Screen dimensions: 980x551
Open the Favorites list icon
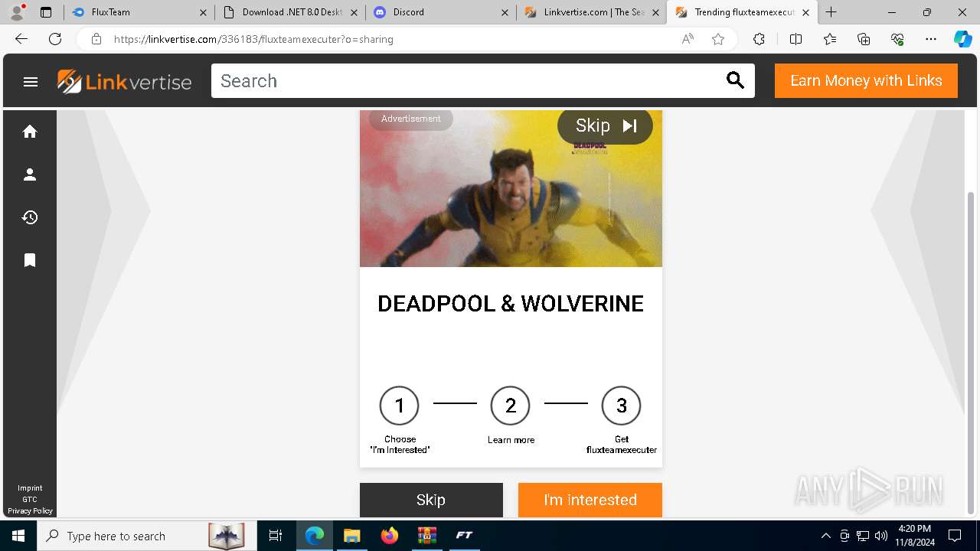(x=830, y=39)
